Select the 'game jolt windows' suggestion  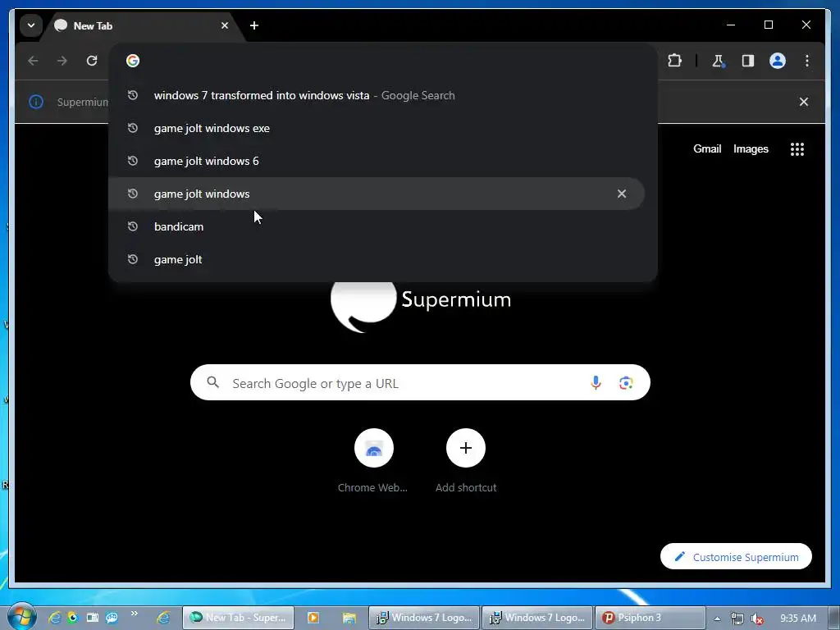[x=377, y=194]
